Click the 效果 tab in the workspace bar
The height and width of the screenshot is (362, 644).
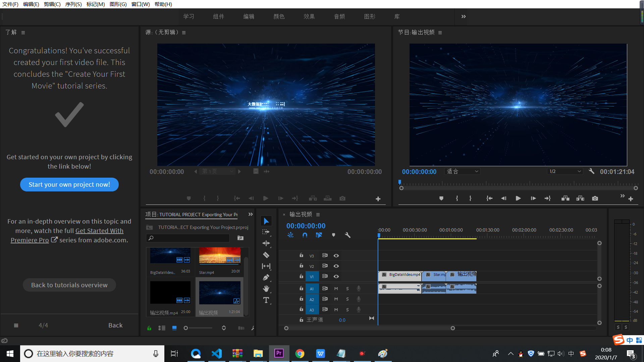308,16
